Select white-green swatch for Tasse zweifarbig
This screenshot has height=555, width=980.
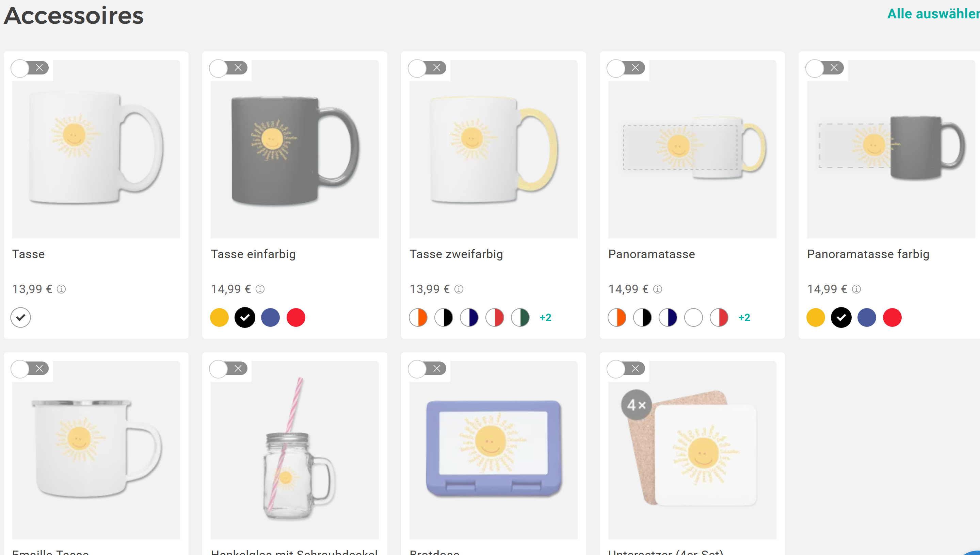pyautogui.click(x=520, y=318)
